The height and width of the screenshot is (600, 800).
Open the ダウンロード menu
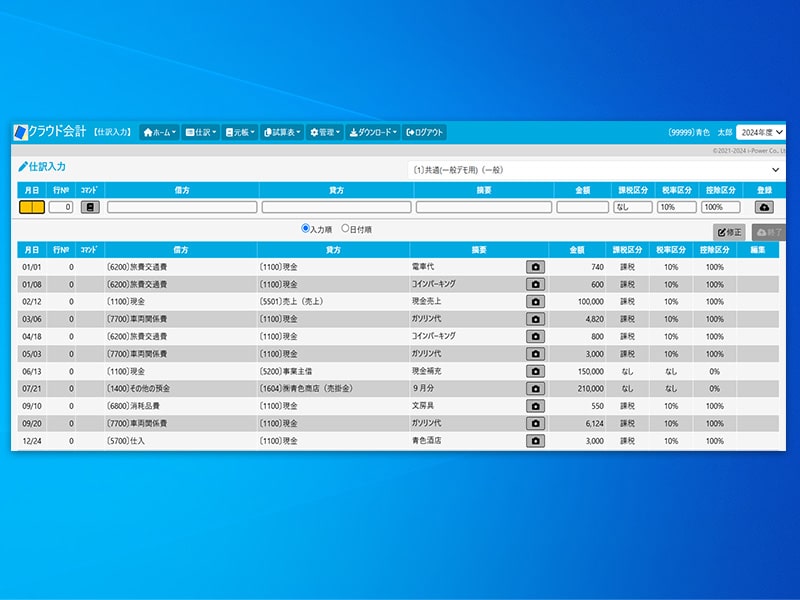[373, 132]
